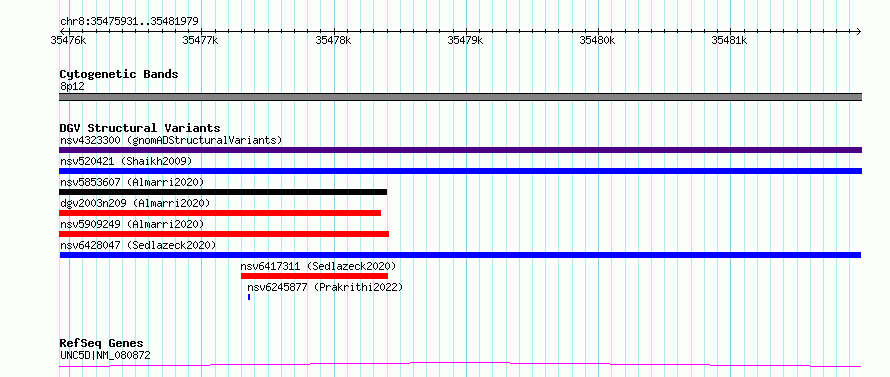Click the UNC5D|NM_080872 gene label
This screenshot has width=890, height=377.
[x=105, y=356]
